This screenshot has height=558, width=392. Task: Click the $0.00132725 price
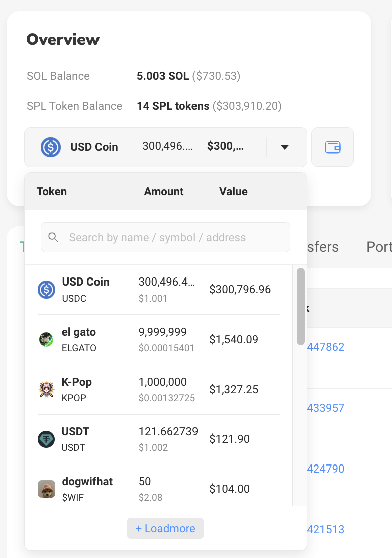(167, 398)
